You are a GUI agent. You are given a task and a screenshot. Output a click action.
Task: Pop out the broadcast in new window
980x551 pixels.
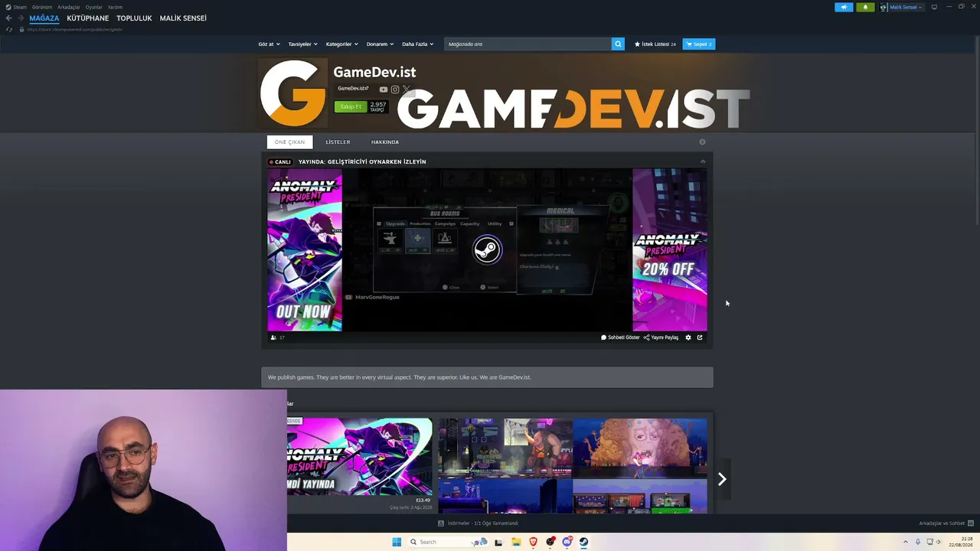(x=700, y=337)
